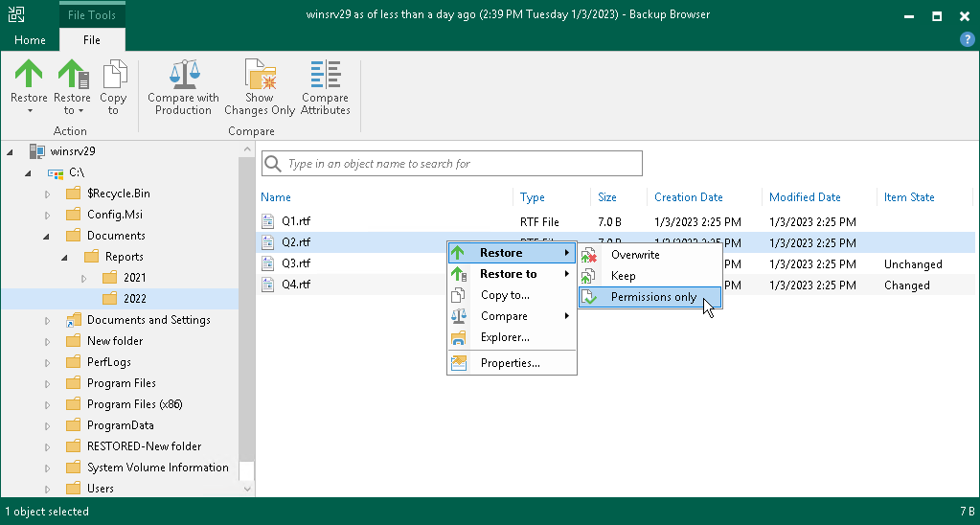Viewport: 980px width, 525px height.
Task: Choose Explorer... in context menu
Action: (x=512, y=337)
